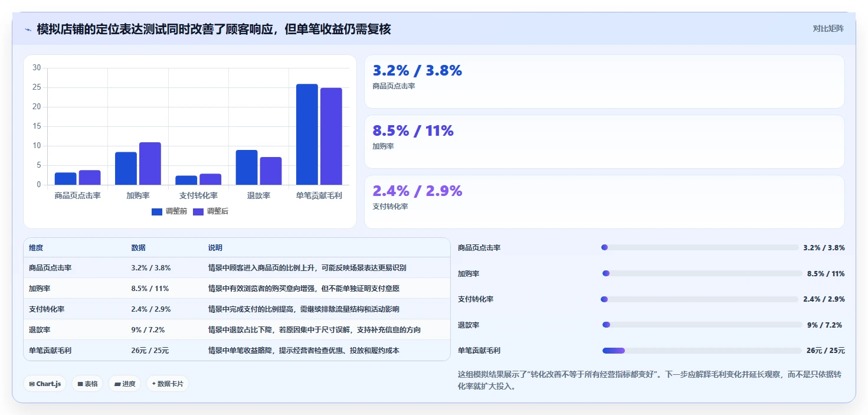Click the 加购率 label inside the second card

click(383, 146)
